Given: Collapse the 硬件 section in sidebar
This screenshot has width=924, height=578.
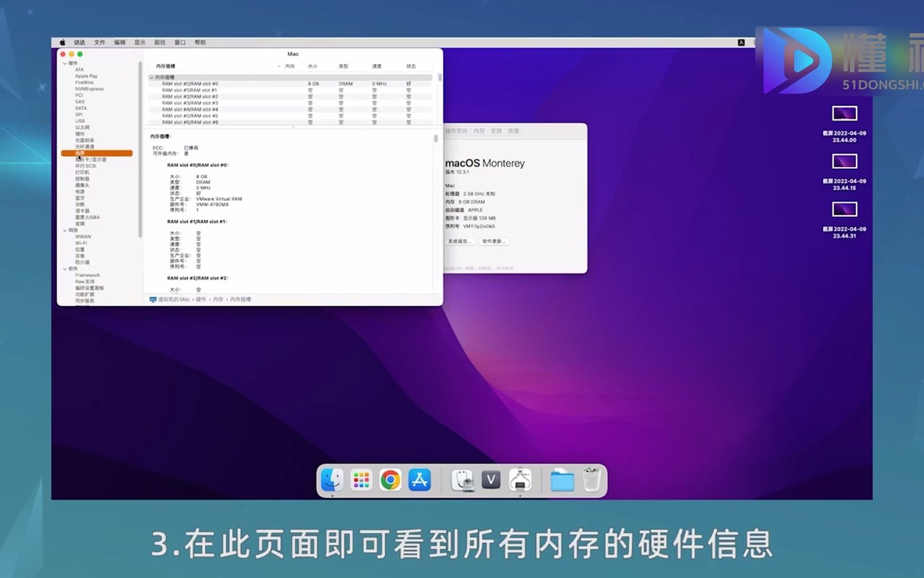Looking at the screenshot, I should [65, 63].
